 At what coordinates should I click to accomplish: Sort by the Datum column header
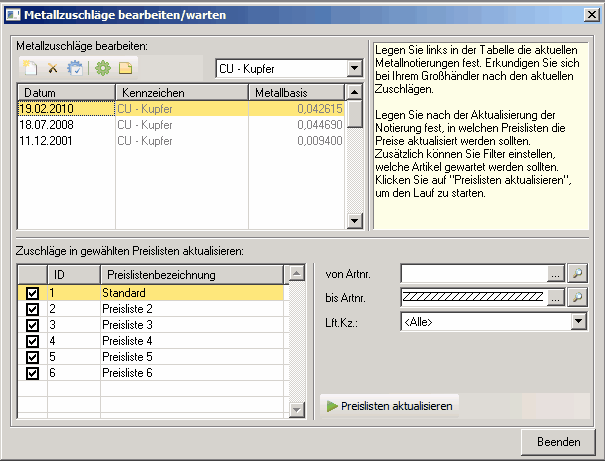pos(60,92)
